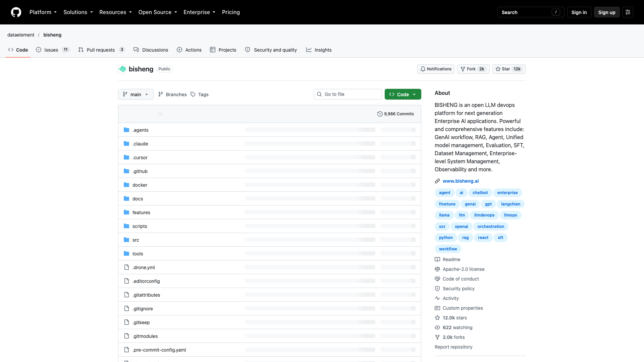The image size is (644, 362).
Task: Open the Pricing menu link
Action: pyautogui.click(x=231, y=12)
